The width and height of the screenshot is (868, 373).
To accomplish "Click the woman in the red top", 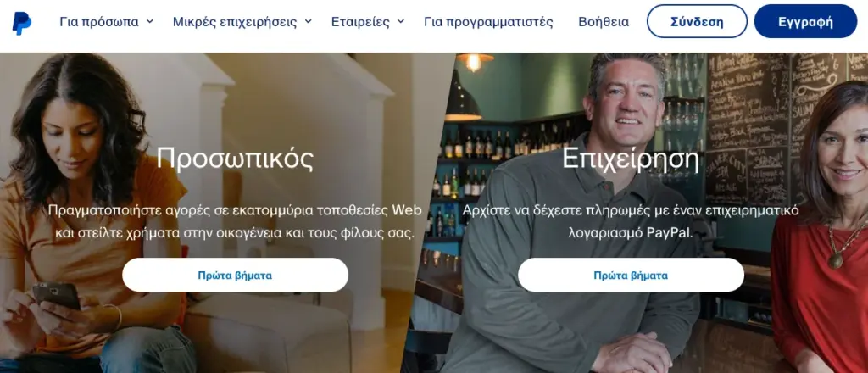I will tap(822, 232).
